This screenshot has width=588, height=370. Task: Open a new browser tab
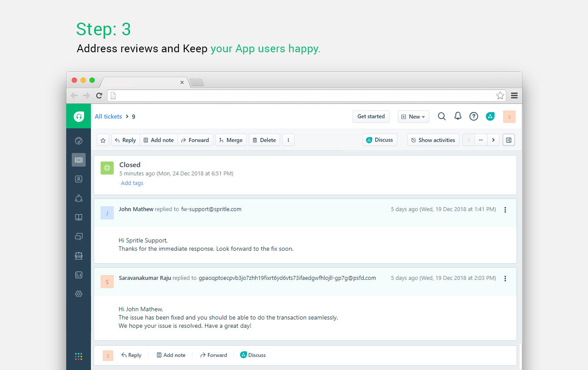tap(197, 82)
